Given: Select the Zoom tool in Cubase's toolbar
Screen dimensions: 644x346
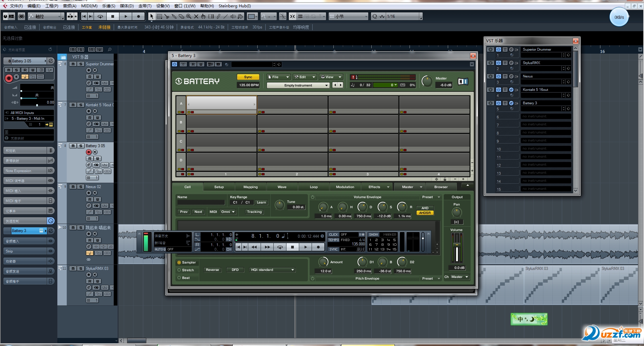Looking at the screenshot, I should pos(189,16).
